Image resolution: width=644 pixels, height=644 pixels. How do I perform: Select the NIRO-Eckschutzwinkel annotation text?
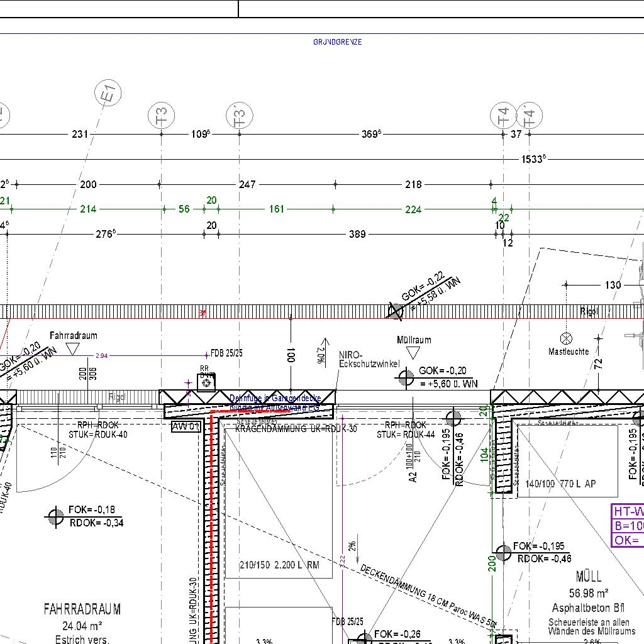tap(369, 360)
